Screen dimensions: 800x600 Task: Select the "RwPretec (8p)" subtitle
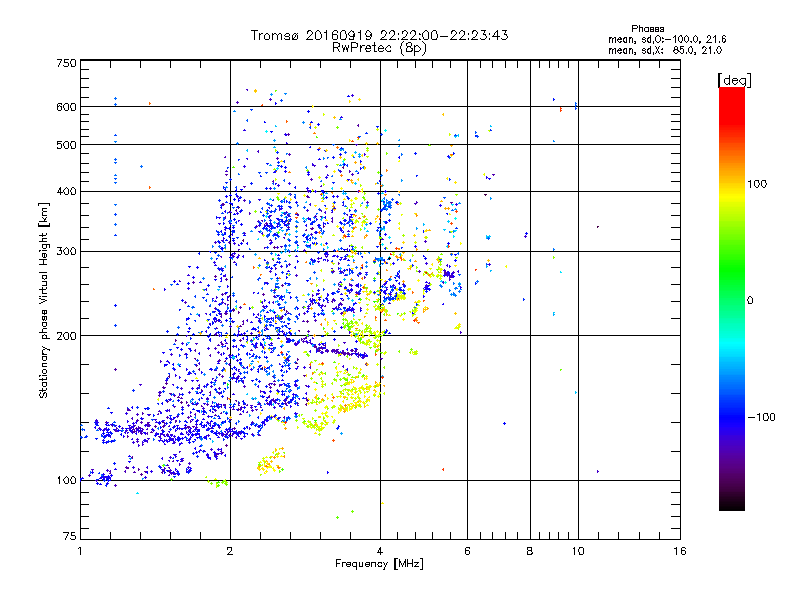[x=379, y=48]
